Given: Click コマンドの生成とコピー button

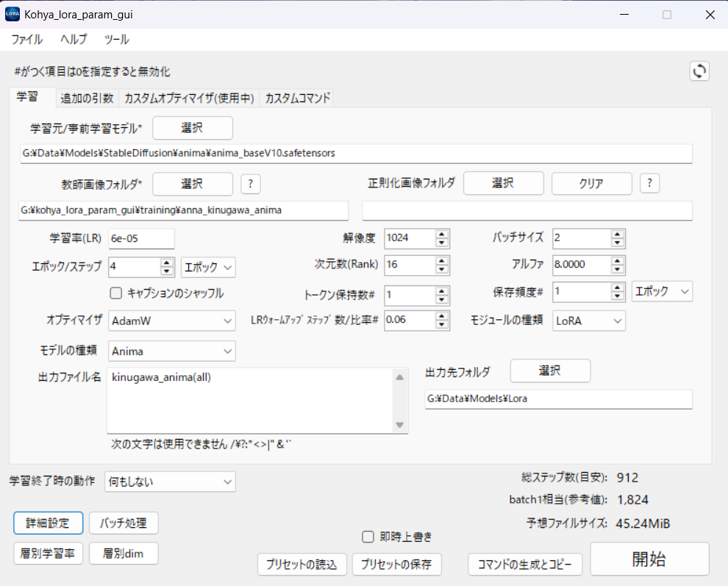Looking at the screenshot, I should [524, 565].
